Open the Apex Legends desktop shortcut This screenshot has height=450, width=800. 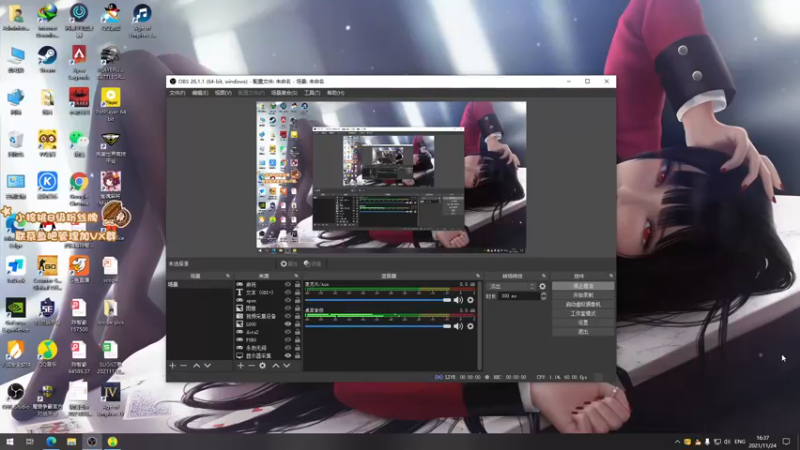[x=79, y=62]
